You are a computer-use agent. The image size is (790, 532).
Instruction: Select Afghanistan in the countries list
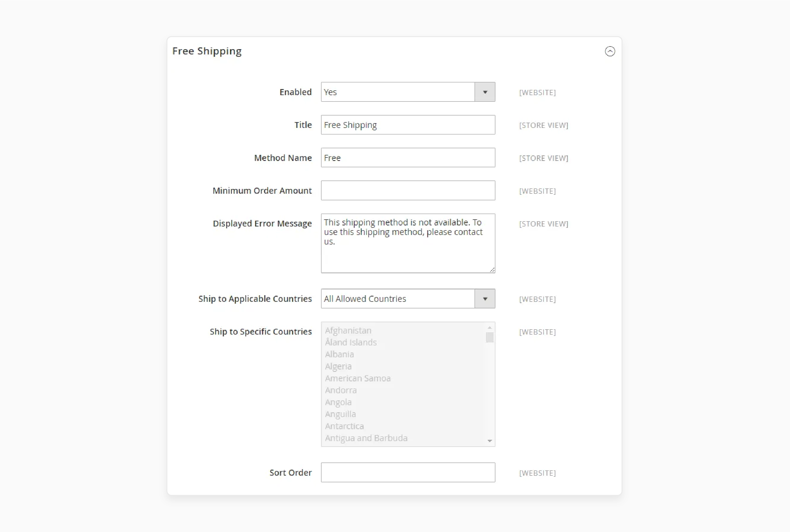click(x=348, y=330)
